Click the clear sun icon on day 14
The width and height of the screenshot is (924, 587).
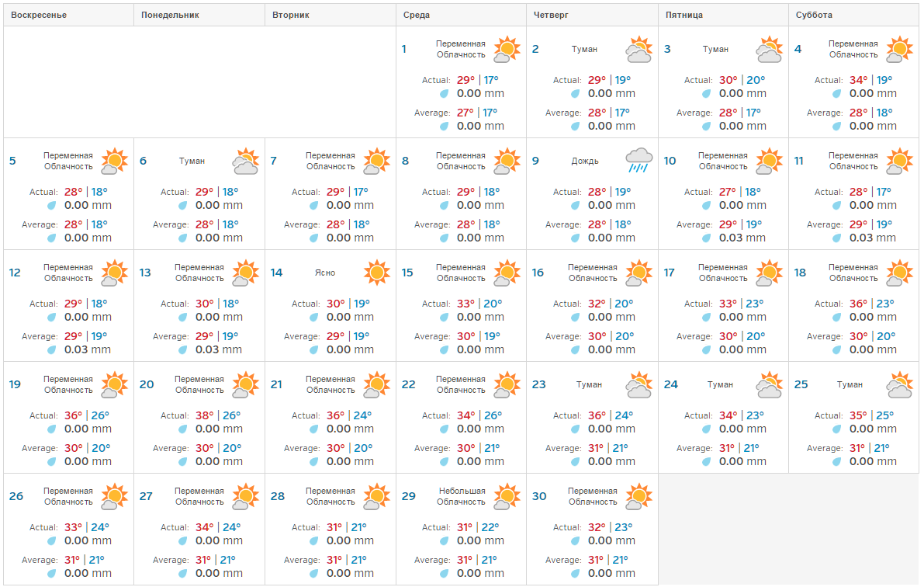[x=377, y=273]
